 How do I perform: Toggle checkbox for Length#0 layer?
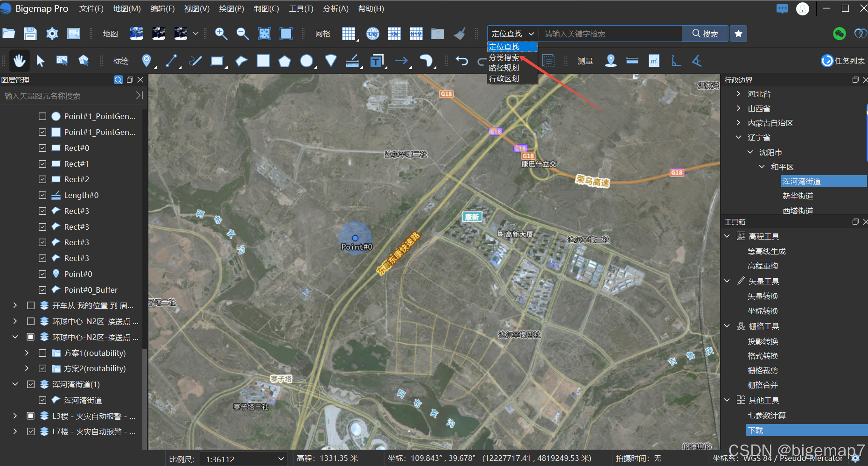[42, 195]
